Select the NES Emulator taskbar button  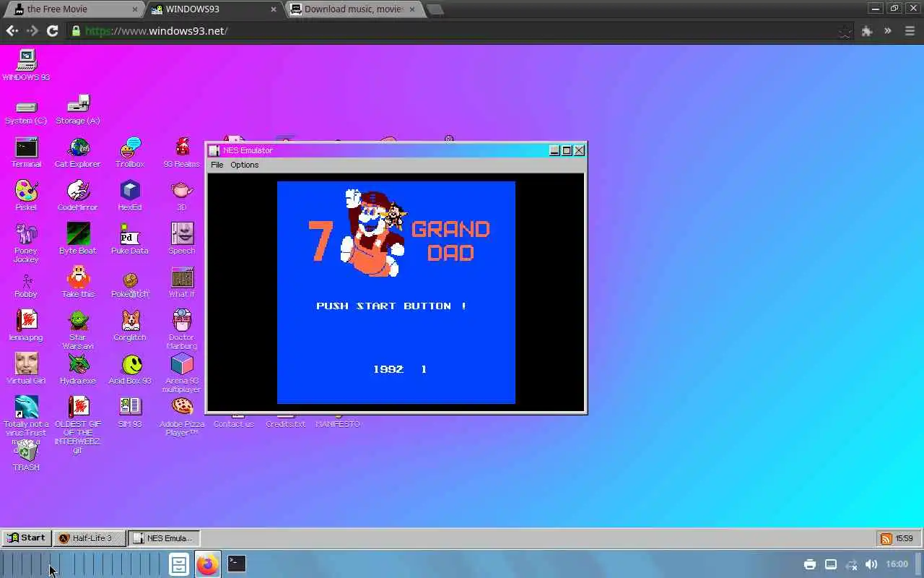click(x=164, y=538)
